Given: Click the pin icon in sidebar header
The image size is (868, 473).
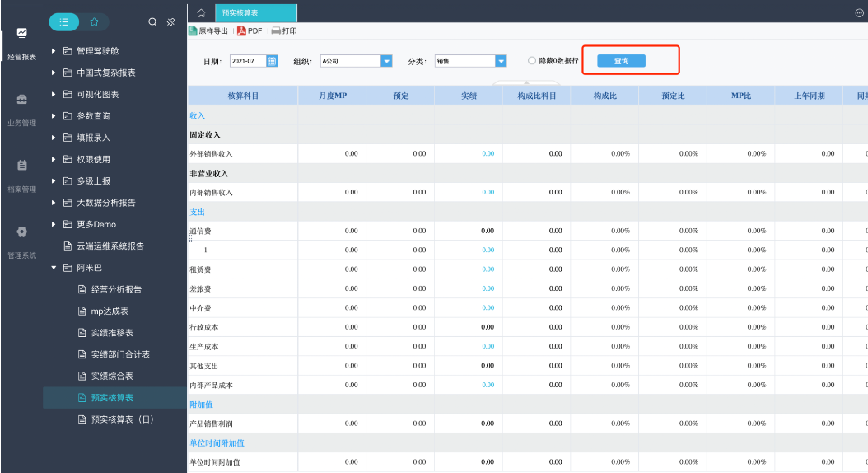Looking at the screenshot, I should click(170, 22).
